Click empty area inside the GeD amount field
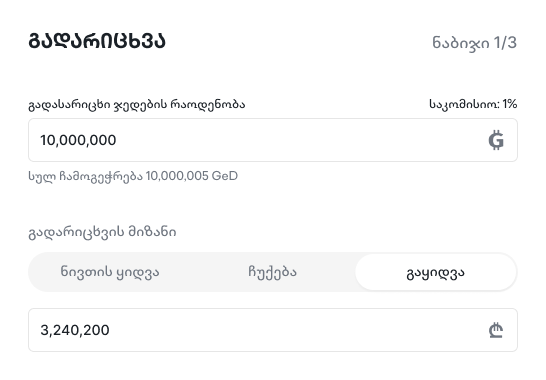 [299, 140]
